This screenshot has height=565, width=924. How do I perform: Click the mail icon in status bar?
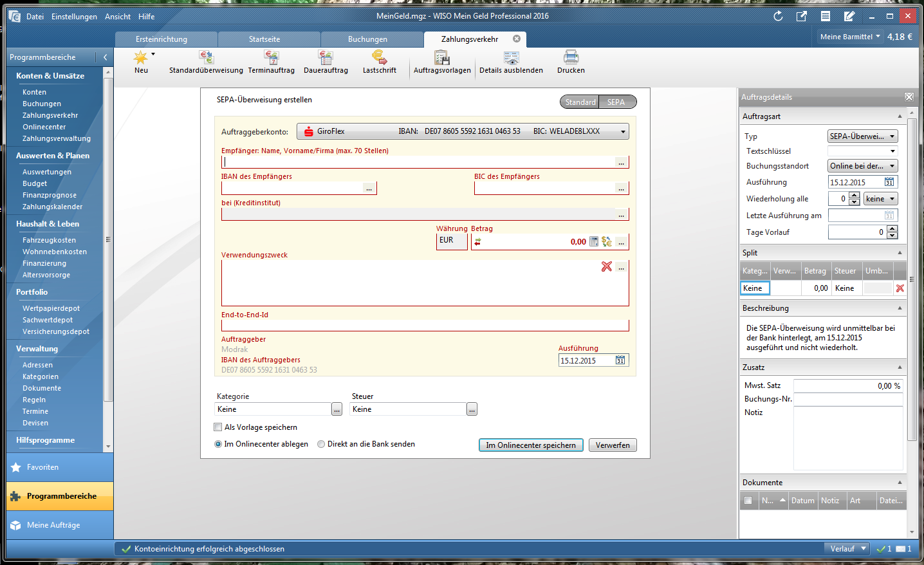click(901, 549)
